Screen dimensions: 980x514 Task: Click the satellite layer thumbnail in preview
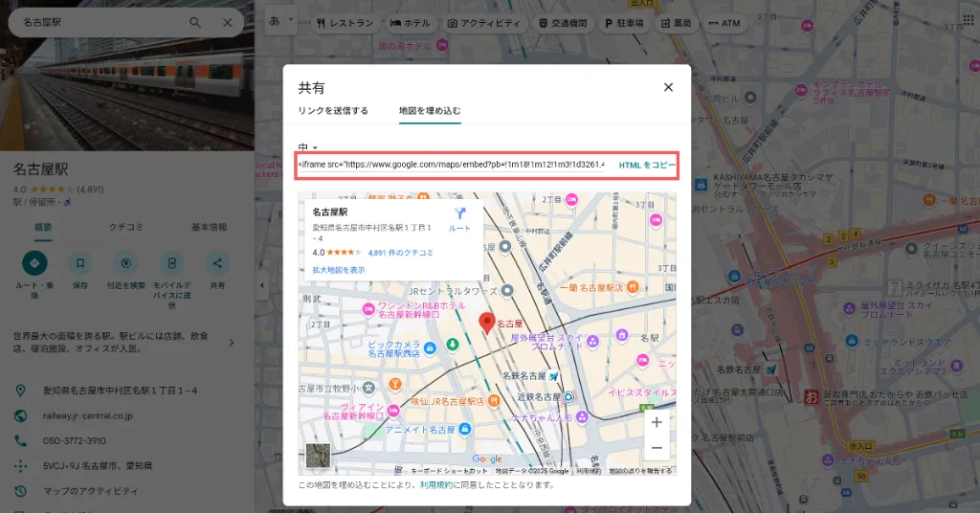click(318, 456)
